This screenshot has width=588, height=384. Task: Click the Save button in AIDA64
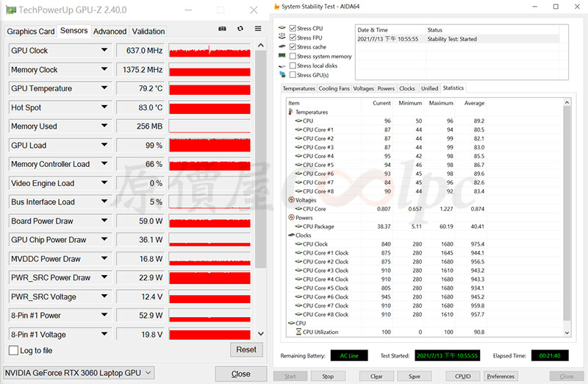415,376
